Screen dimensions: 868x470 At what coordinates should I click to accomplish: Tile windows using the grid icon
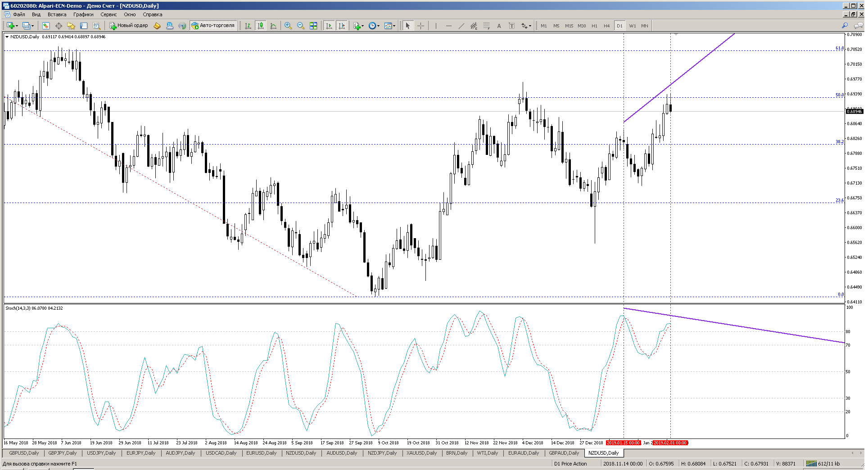(313, 26)
